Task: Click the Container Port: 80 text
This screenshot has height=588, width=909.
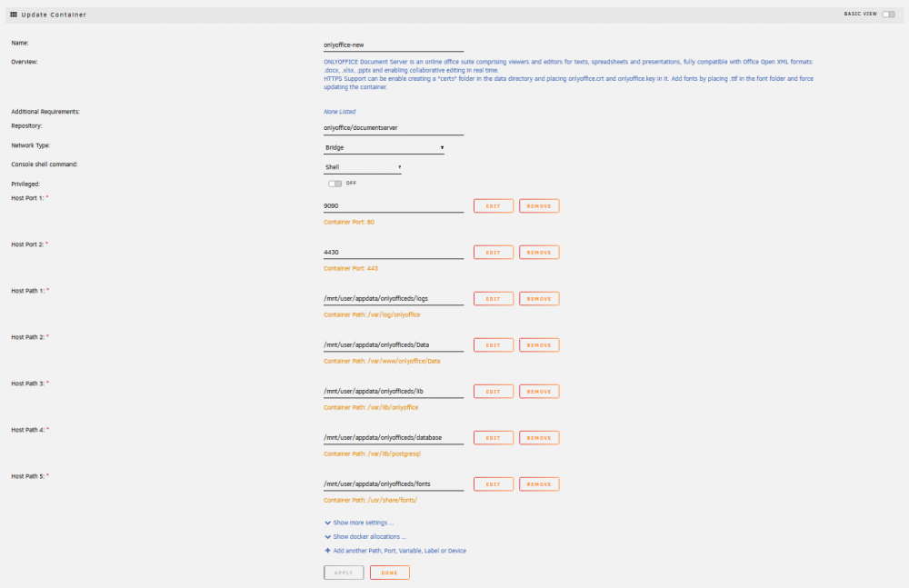Action: [x=349, y=222]
